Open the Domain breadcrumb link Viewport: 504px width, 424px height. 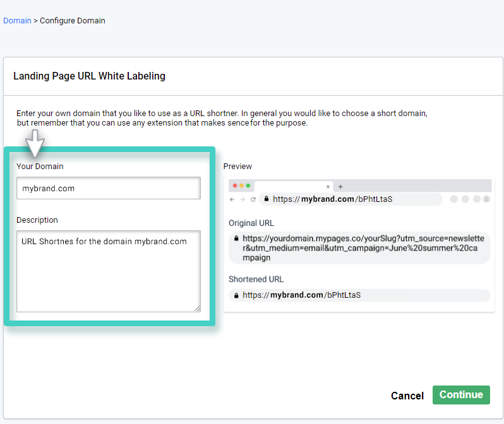point(17,21)
